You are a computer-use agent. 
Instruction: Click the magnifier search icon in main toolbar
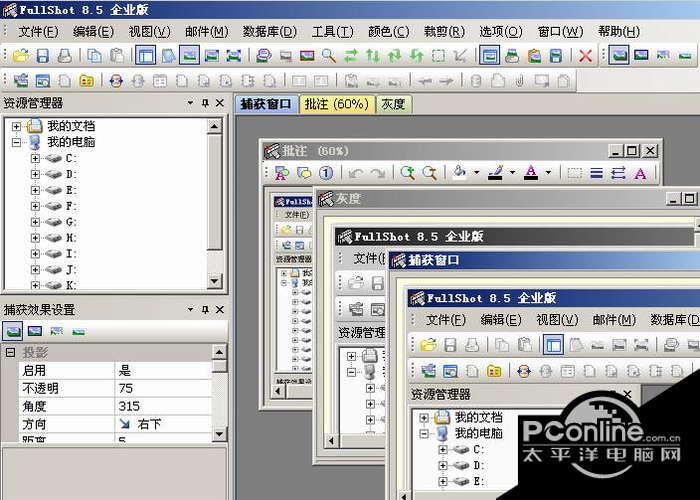coord(329,55)
